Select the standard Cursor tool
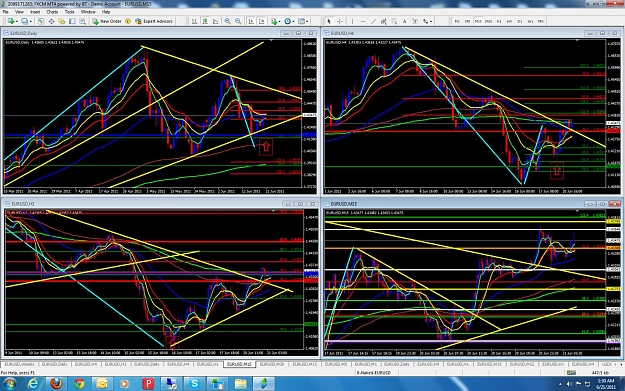The image size is (625, 391). [x=329, y=21]
